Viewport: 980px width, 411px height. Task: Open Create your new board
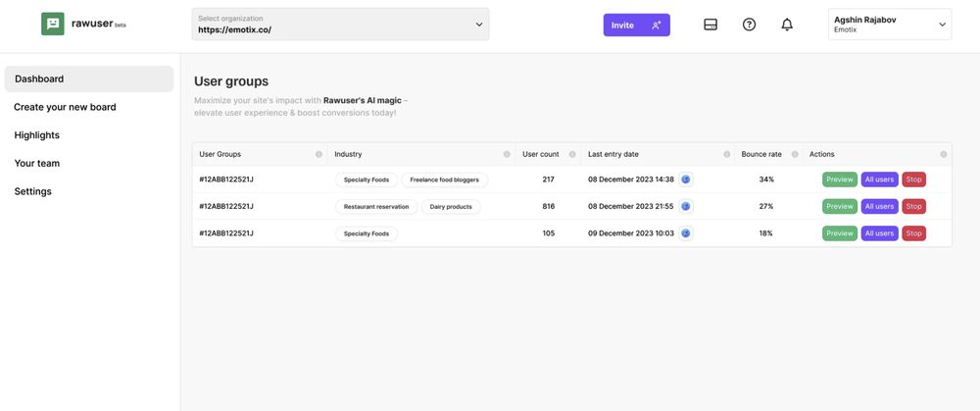[65, 107]
